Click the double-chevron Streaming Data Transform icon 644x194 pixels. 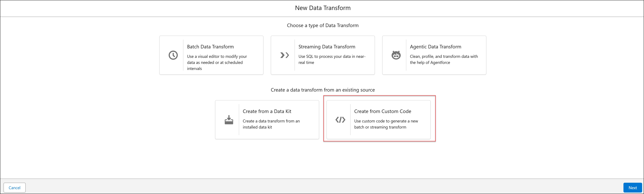tap(284, 55)
